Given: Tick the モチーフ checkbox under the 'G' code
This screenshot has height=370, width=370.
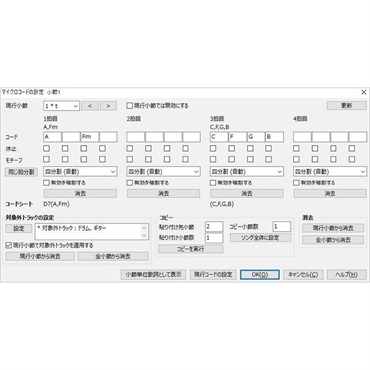Looking at the screenshot, I should tap(250, 159).
